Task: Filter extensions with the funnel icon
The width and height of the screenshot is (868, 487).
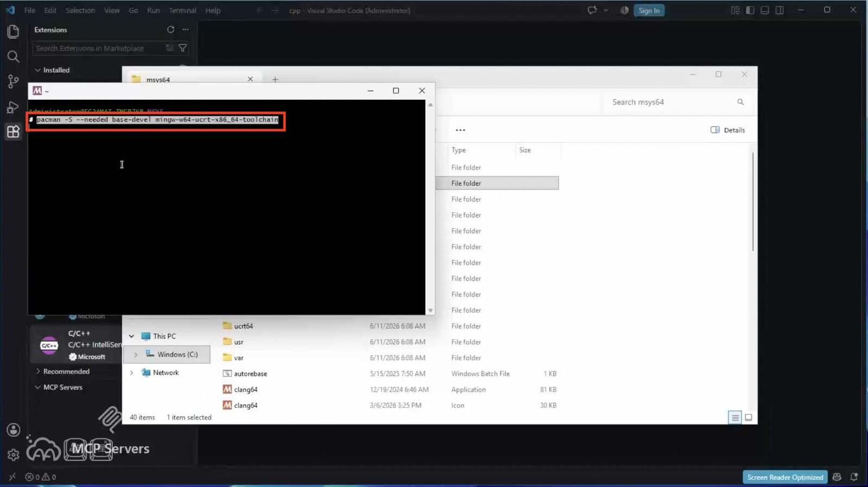Action: [x=183, y=48]
